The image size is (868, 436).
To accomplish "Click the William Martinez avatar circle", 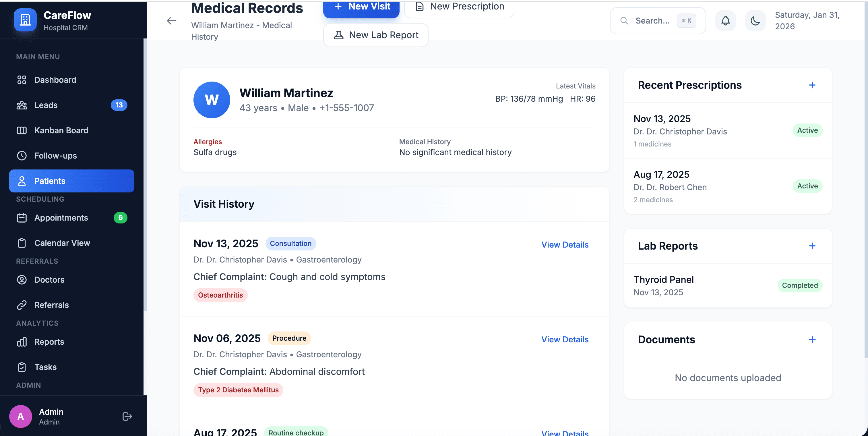I will pyautogui.click(x=212, y=100).
